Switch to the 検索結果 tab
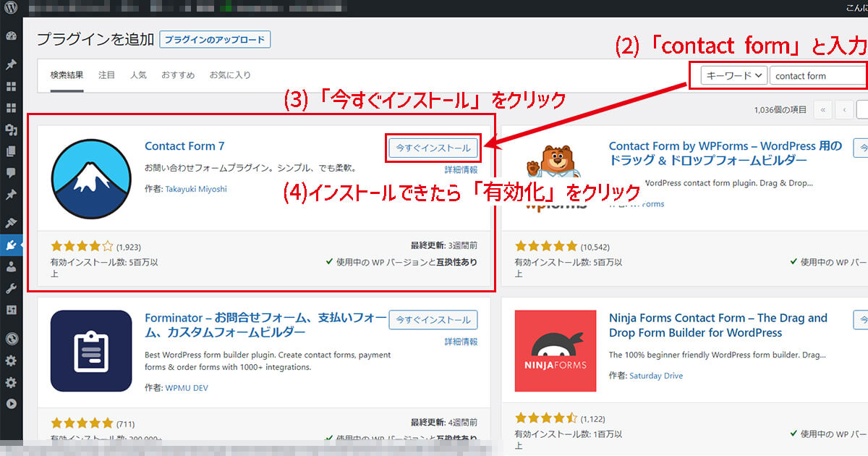Screen dimensions: 868x456 (x=67, y=75)
